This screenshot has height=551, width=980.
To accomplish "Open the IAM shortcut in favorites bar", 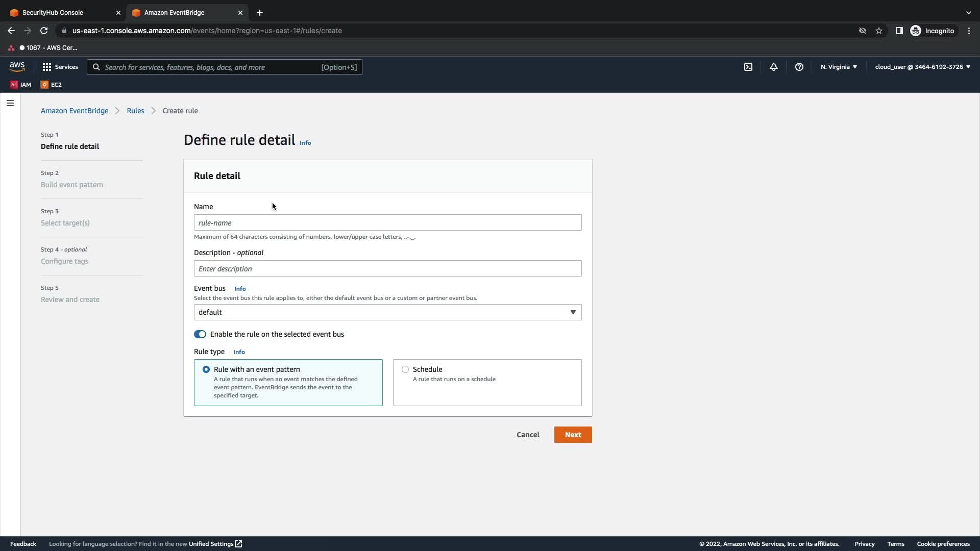I will [x=21, y=85].
